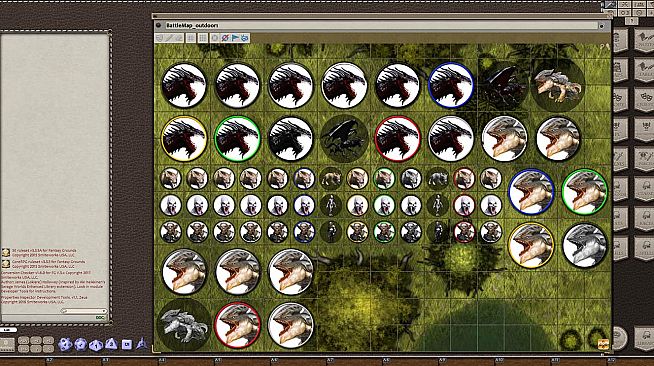Select the blue-ringed large tan dragon token

tap(531, 192)
